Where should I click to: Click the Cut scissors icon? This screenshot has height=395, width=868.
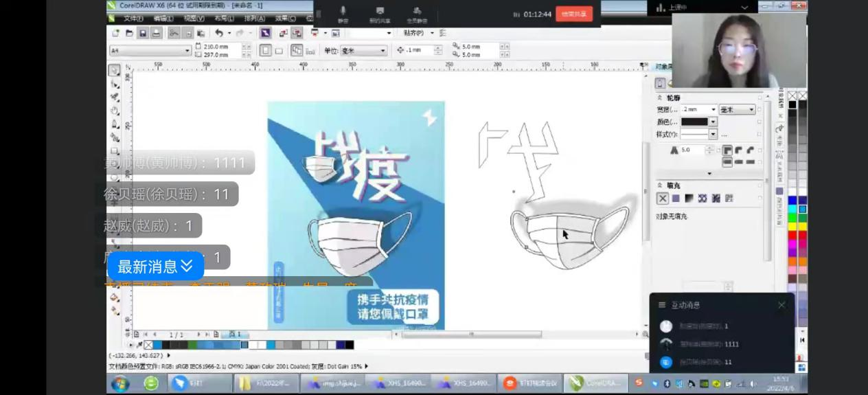point(174,33)
